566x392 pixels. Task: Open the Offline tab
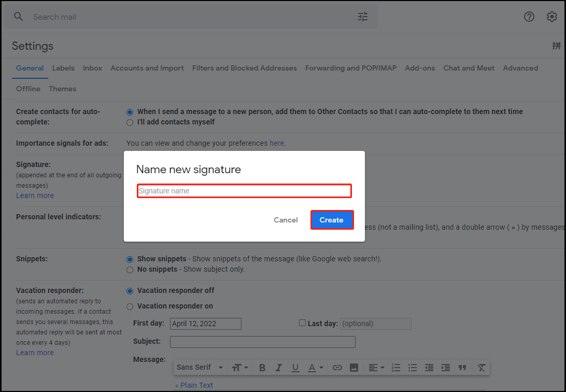coord(28,89)
